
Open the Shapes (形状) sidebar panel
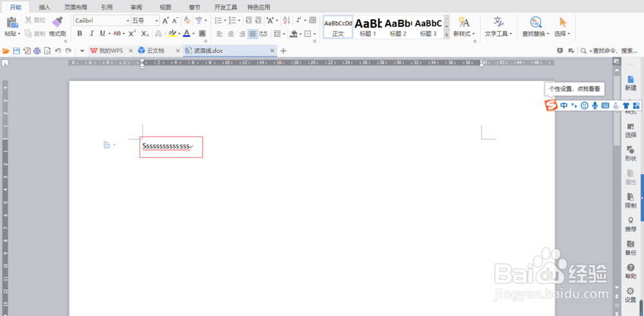pos(630,153)
